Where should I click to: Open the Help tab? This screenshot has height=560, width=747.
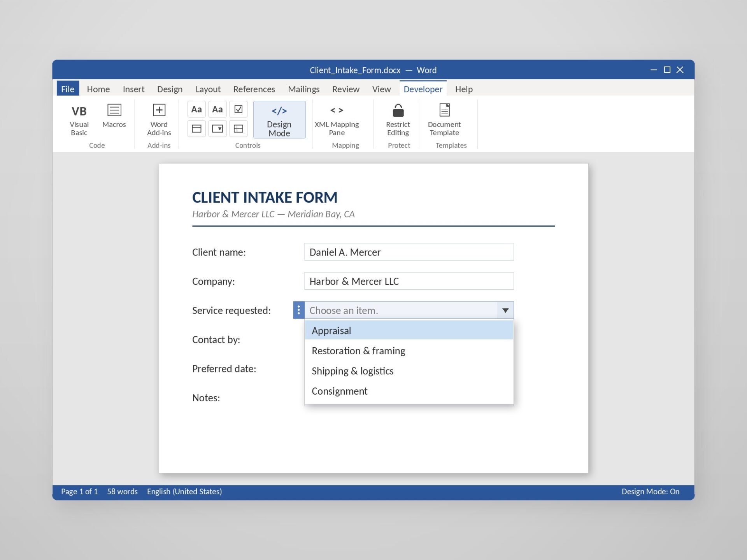464,89
